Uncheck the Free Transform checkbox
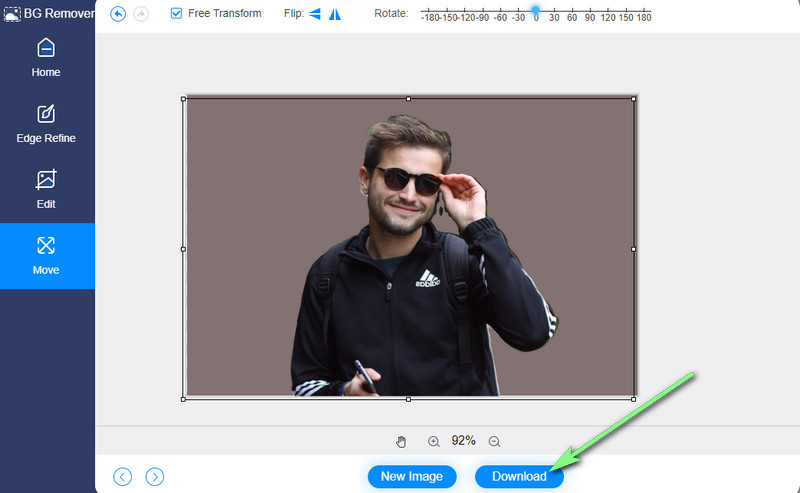Image resolution: width=800 pixels, height=493 pixels. (177, 14)
